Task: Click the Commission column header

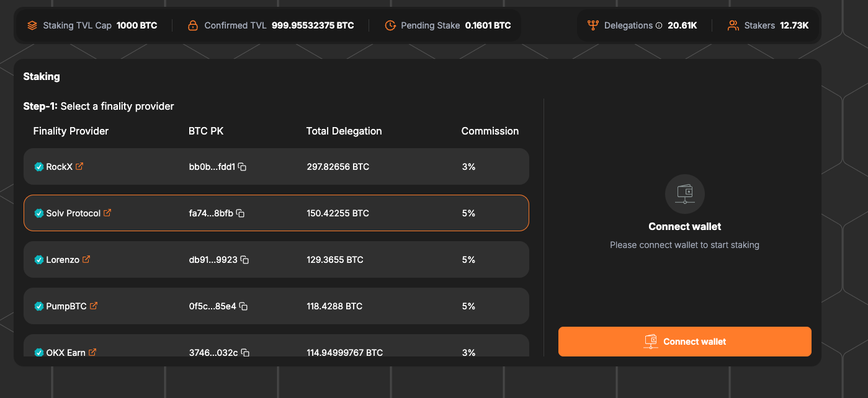Action: tap(490, 131)
